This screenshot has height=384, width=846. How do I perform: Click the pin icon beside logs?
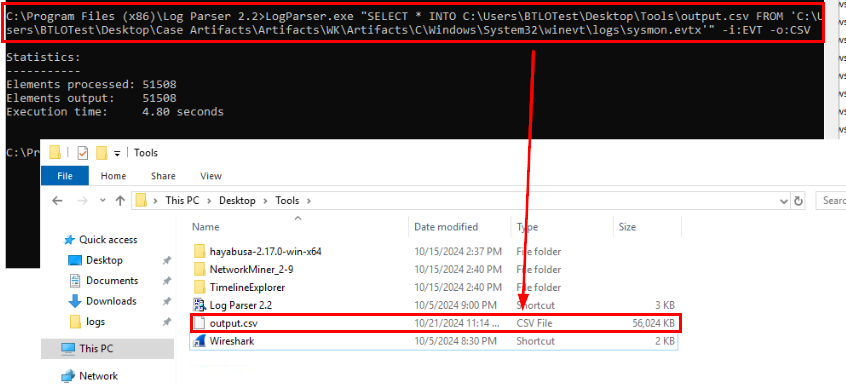[167, 322]
